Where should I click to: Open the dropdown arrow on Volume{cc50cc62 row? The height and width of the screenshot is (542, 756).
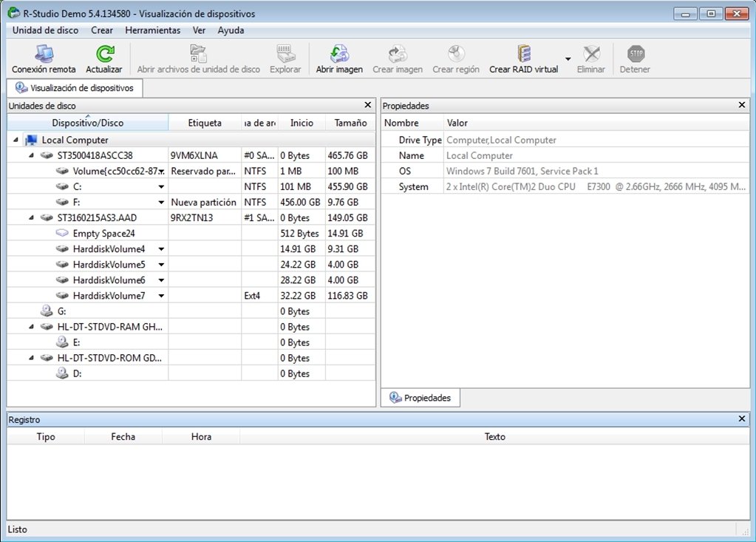click(x=162, y=172)
